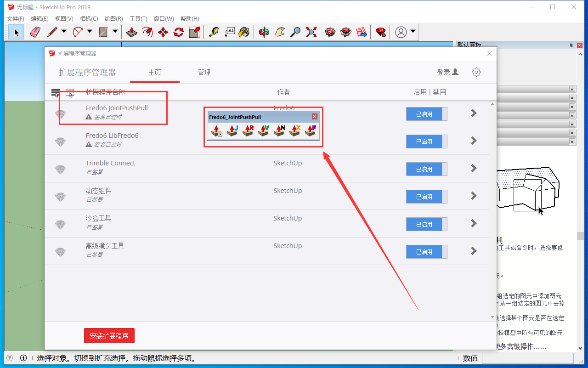Toggle Trimble Connect enabled switch
The width and height of the screenshot is (588, 368).
pyautogui.click(x=427, y=169)
